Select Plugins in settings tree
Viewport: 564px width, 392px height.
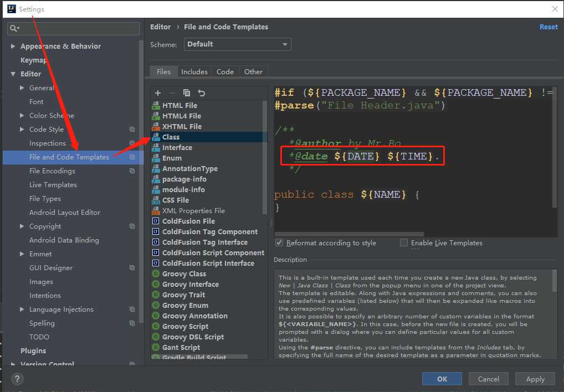point(33,350)
